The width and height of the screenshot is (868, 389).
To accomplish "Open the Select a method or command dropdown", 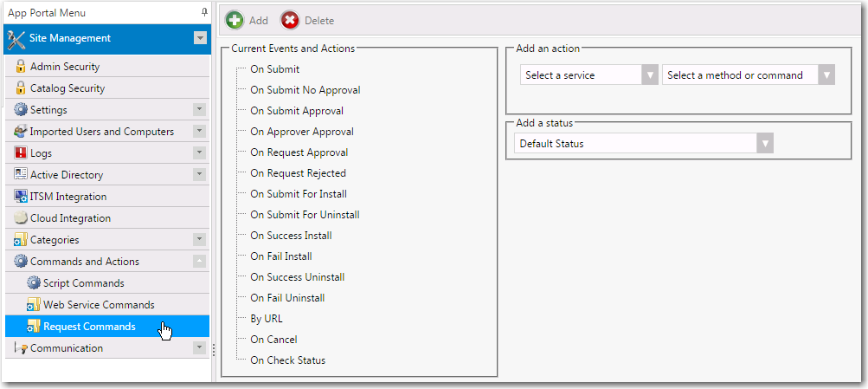I will pyautogui.click(x=826, y=75).
